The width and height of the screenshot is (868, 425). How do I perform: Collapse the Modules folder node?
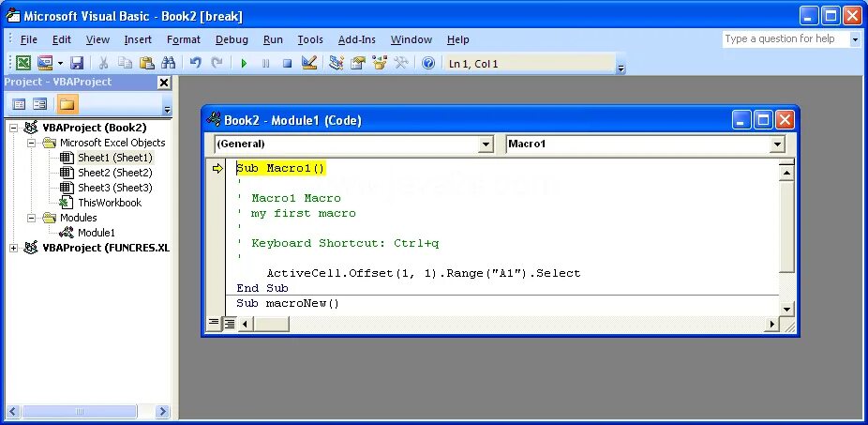32,219
